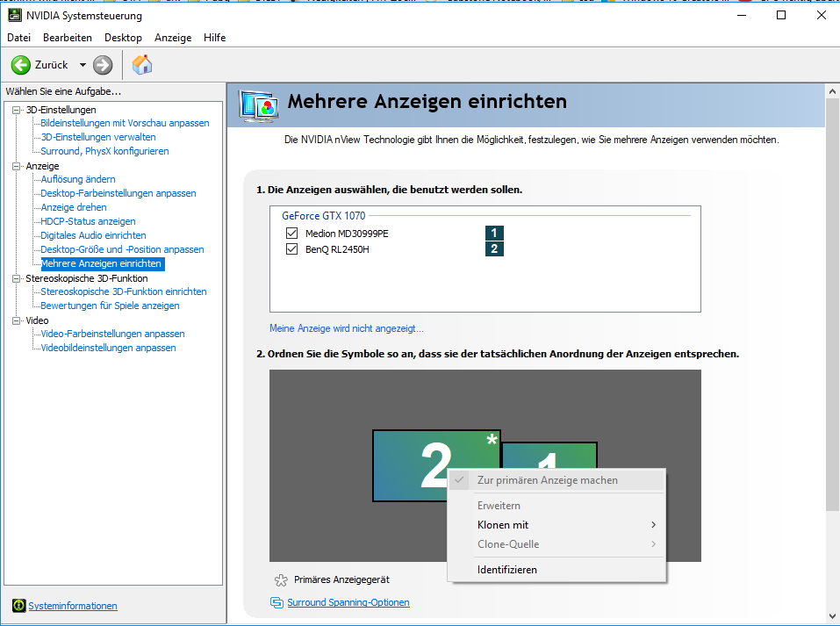Click the scroll up arrow of main pane

pos(832,91)
